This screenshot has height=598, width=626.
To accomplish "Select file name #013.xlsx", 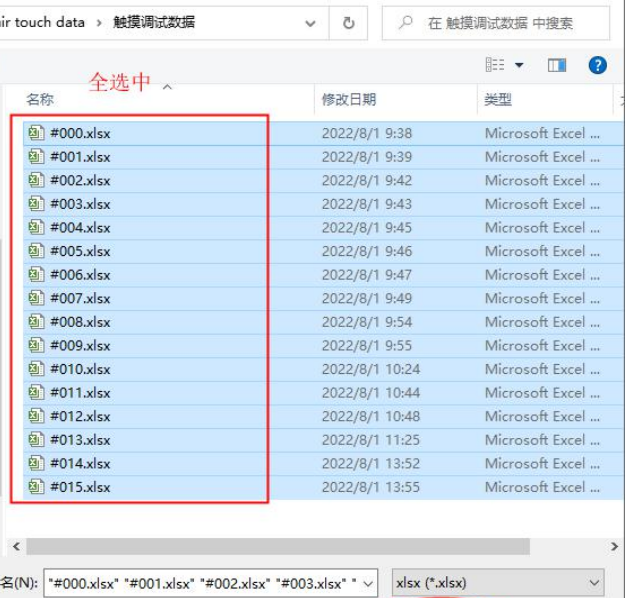I will [80, 440].
